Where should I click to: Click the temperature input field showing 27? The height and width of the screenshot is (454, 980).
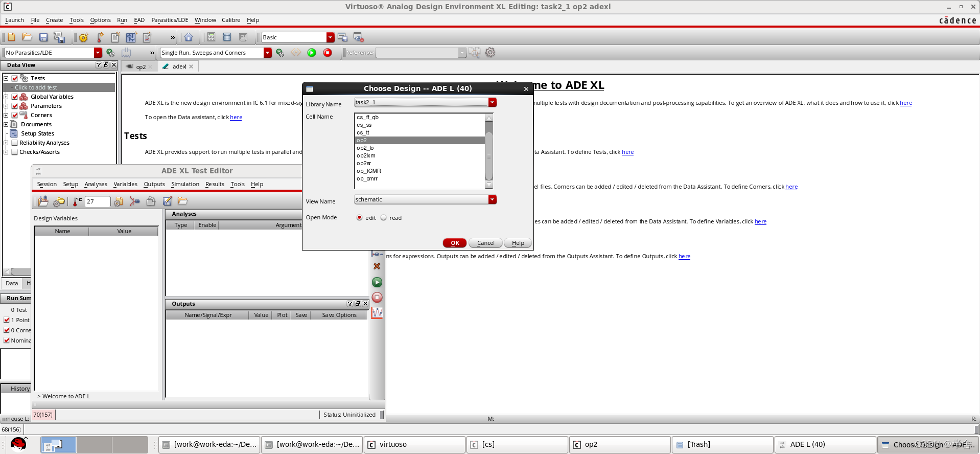[x=97, y=201]
